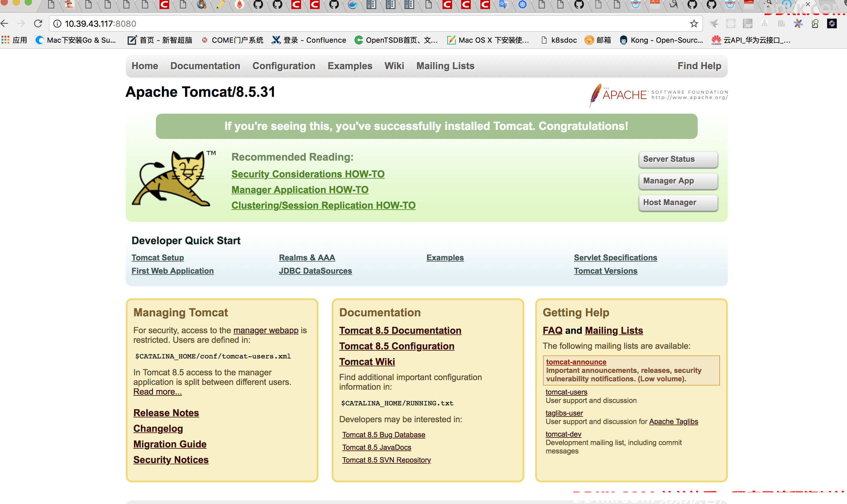
Task: Open the 首页 - 新智超脑 bookmark
Action: 160,40
